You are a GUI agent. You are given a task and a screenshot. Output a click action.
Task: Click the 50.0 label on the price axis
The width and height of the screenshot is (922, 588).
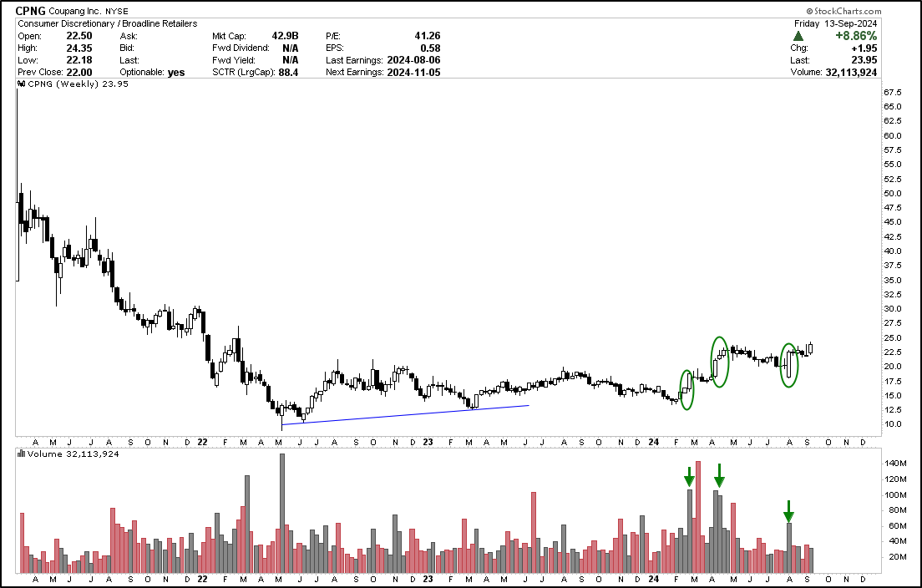coord(893,194)
